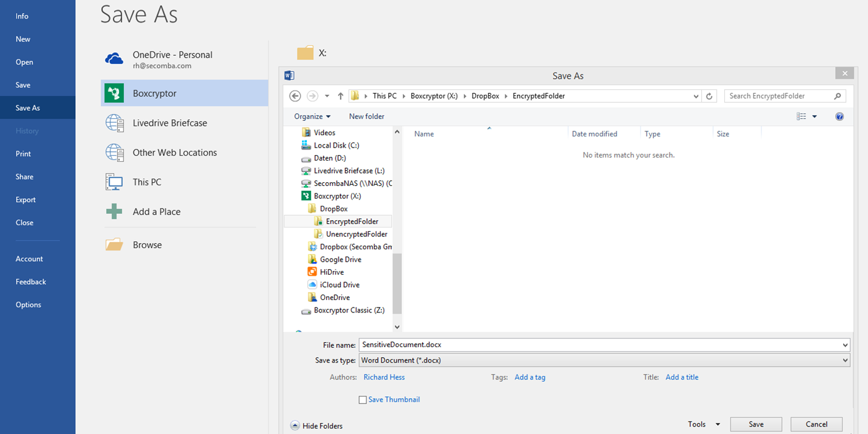Click the X: folder icon above dialog
868x434 pixels.
point(305,53)
